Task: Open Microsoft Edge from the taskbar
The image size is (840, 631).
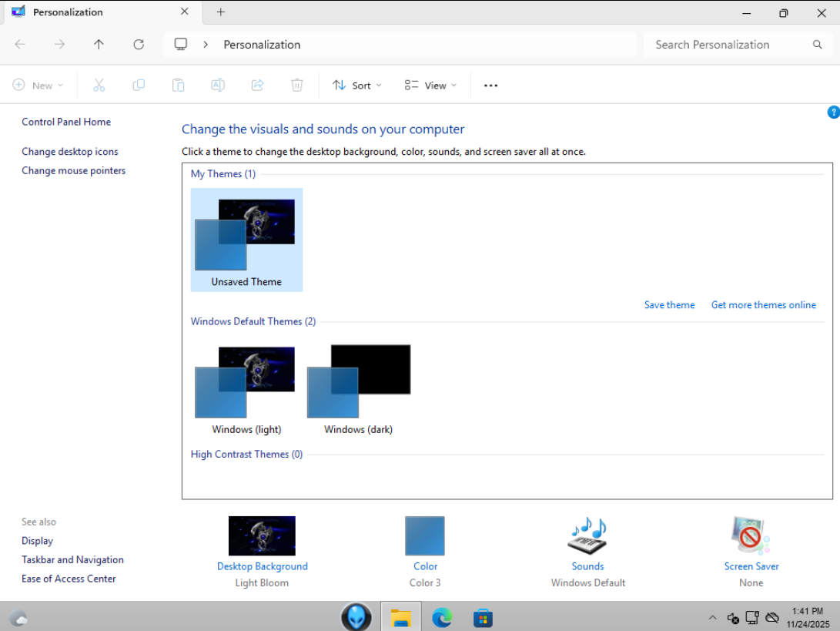Action: [x=442, y=617]
